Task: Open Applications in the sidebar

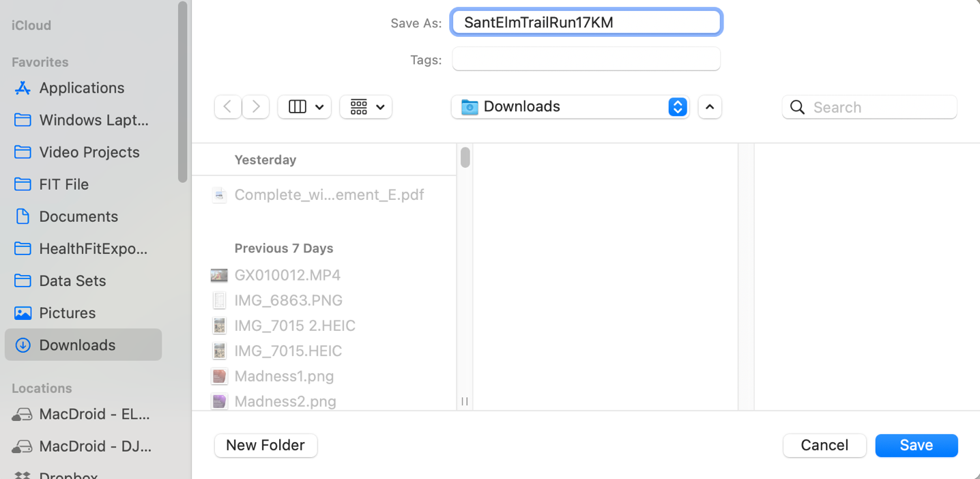Action: [x=81, y=88]
